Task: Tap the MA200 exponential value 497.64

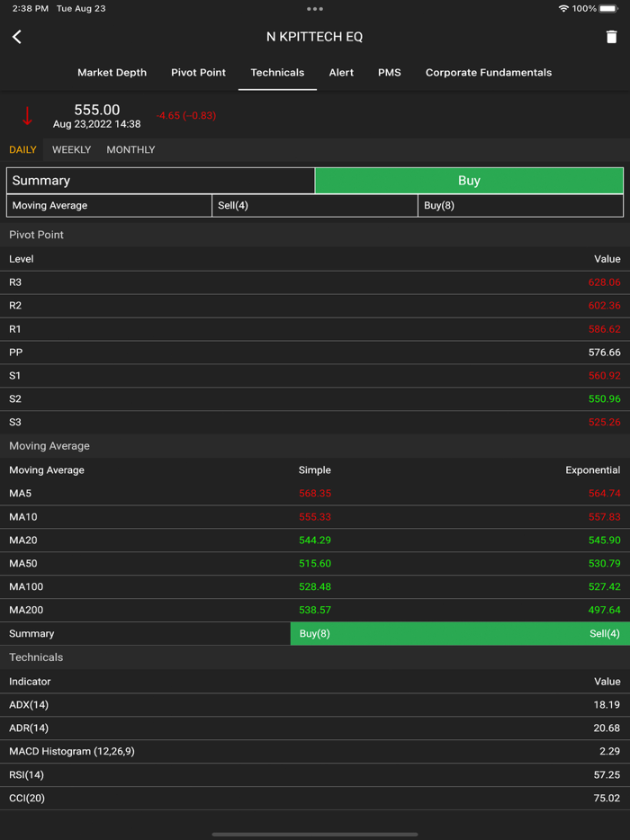Action: tap(604, 610)
